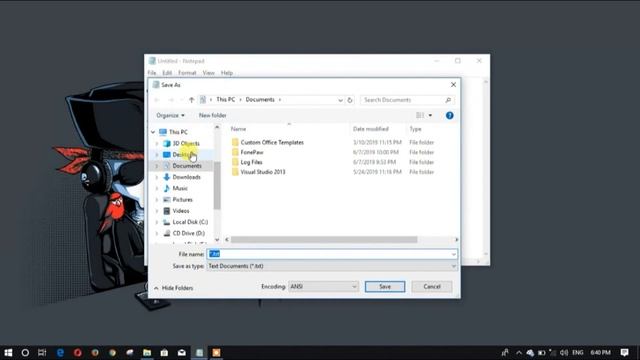Open the Edit menu in Notepad
Screen dimensions: 640x360
167,73
